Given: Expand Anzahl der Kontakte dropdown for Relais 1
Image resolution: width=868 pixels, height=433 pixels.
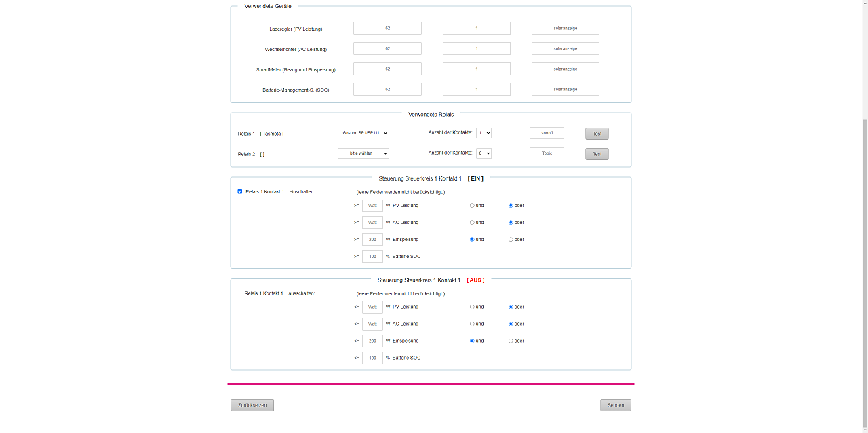Looking at the screenshot, I should (x=484, y=133).
